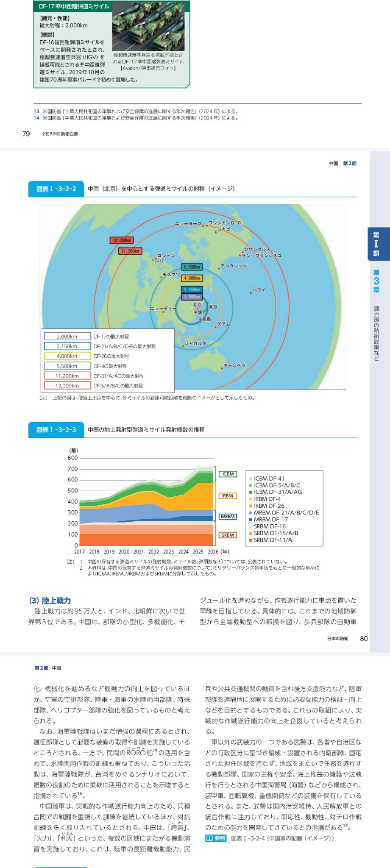Click the 第3章 side tab label
The image size is (390, 868).
[376, 281]
